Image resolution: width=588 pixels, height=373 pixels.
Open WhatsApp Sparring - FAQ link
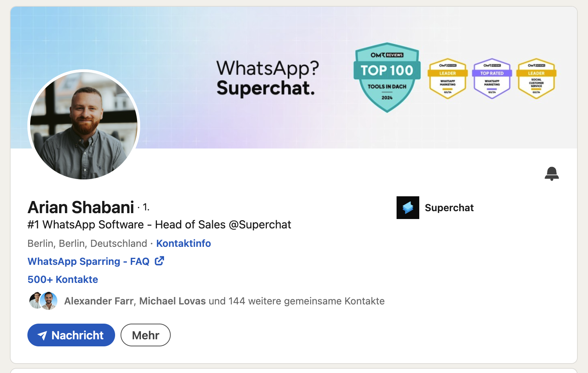click(88, 261)
